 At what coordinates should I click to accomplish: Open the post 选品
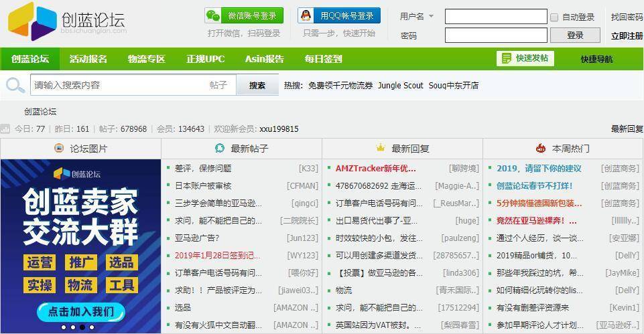point(183,307)
